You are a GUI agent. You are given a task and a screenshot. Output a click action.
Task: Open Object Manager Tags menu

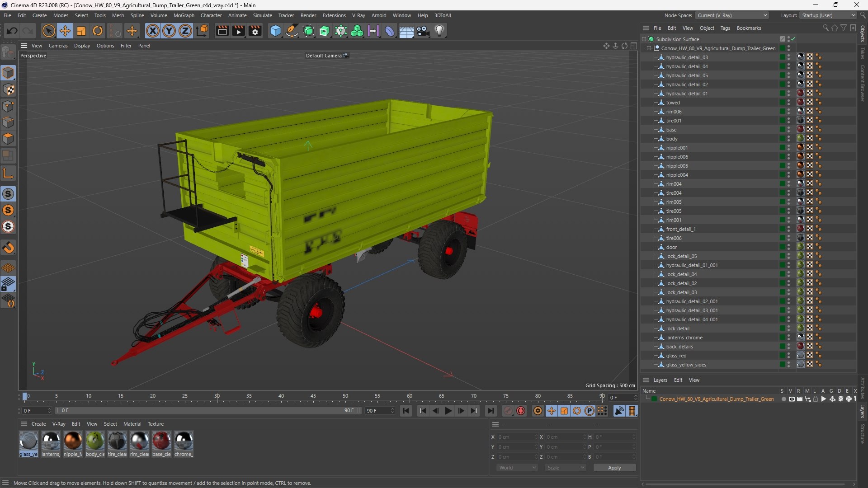click(x=725, y=28)
